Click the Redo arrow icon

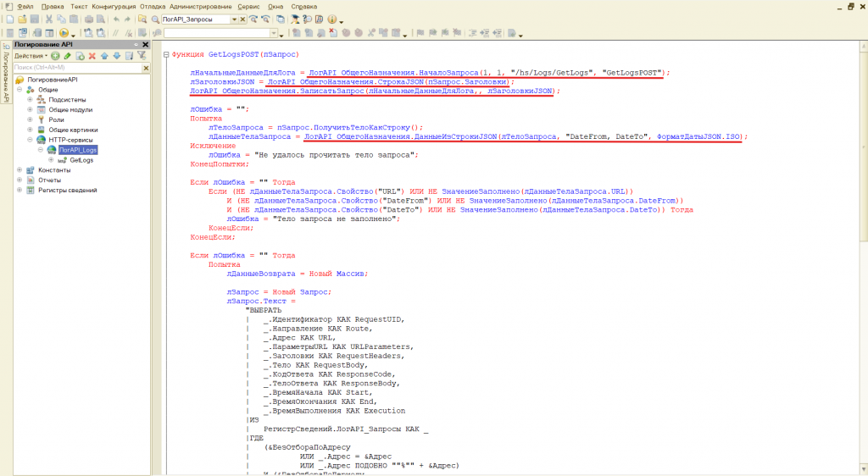[x=127, y=19]
